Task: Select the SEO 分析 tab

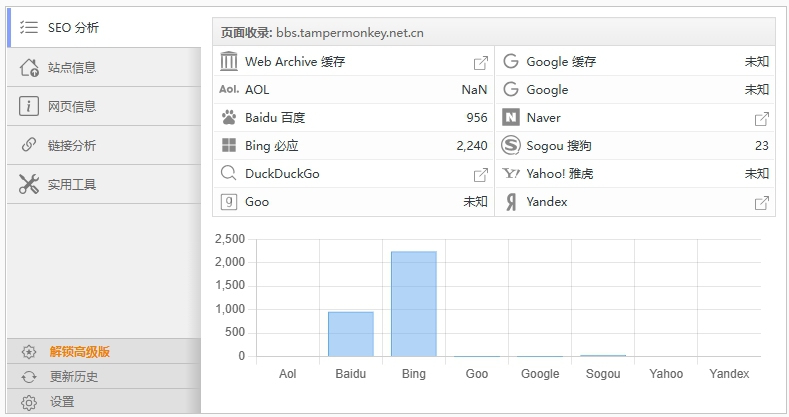Action: pyautogui.click(x=104, y=28)
